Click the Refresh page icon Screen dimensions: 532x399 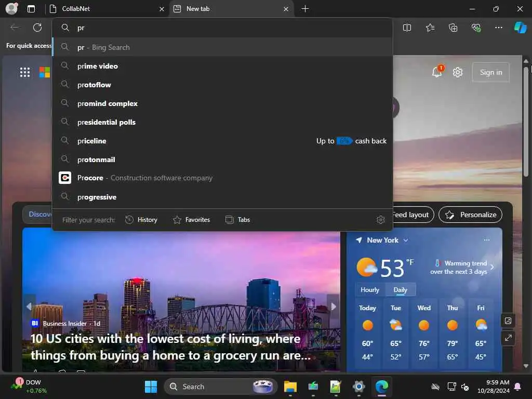click(x=37, y=28)
